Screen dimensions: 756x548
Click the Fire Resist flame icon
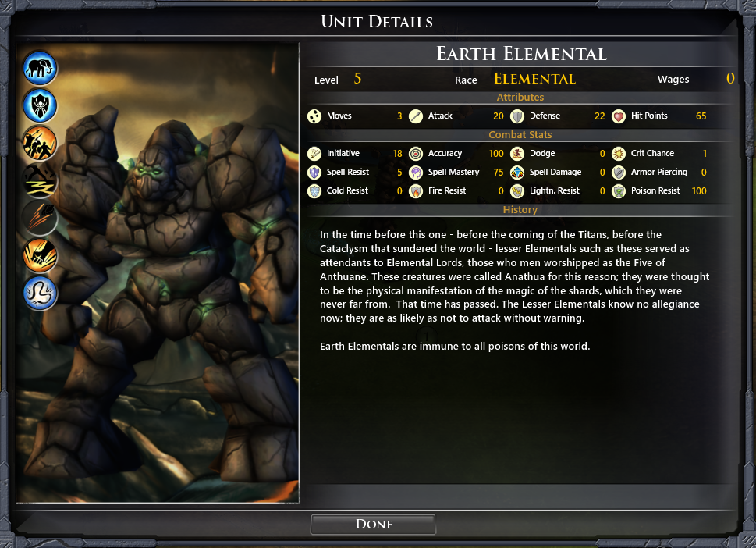pos(416,191)
